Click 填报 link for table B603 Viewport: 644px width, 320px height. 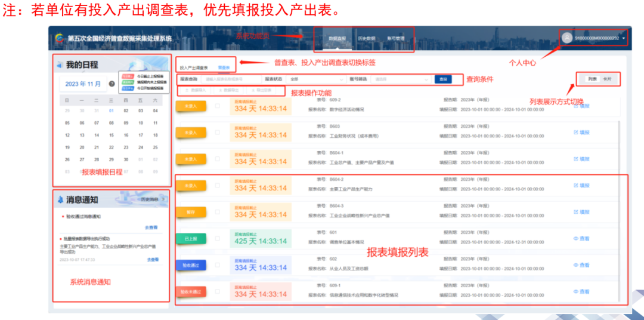point(581,133)
